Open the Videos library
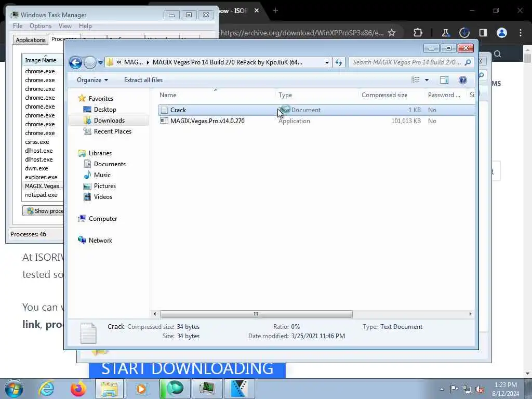 click(103, 197)
